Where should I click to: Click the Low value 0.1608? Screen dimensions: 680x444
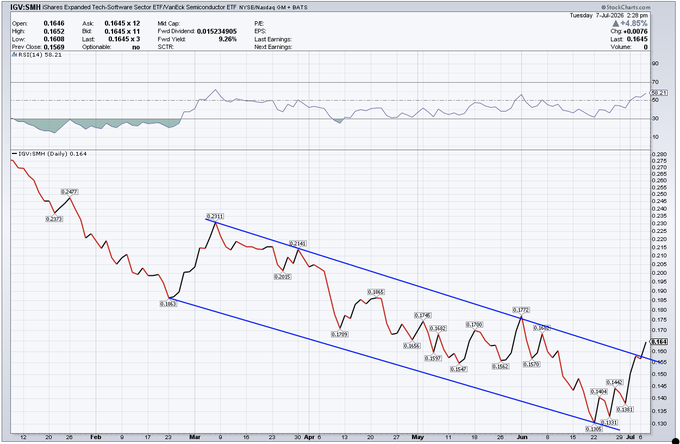(x=54, y=39)
